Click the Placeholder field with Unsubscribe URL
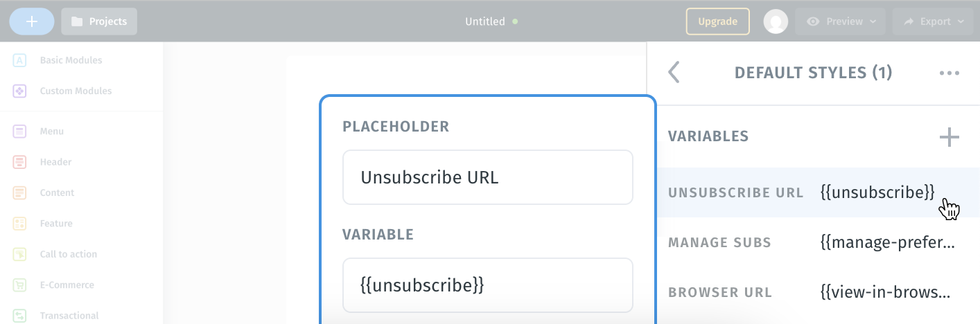The height and width of the screenshot is (324, 980). pos(488,177)
